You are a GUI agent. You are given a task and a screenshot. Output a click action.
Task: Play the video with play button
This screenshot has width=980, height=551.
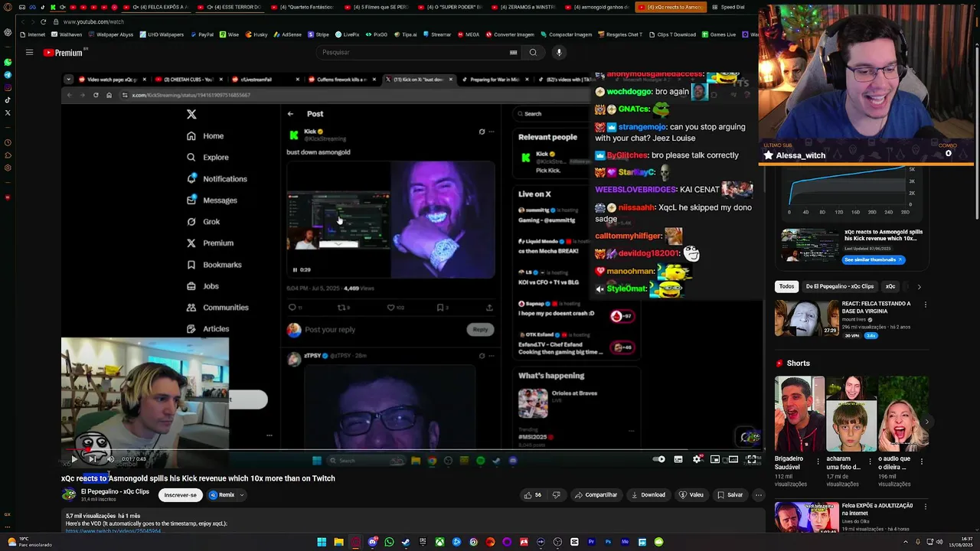[74, 459]
